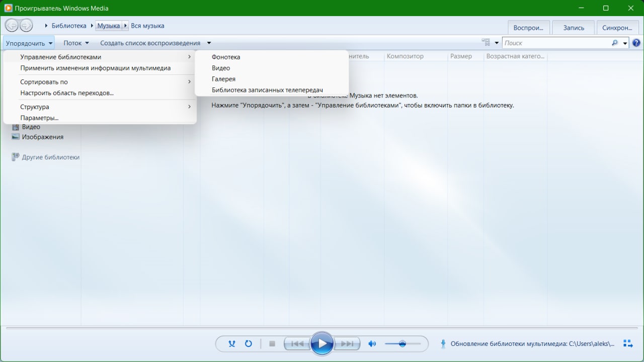Toggle shuffle playback
The width and height of the screenshot is (644, 362).
[x=232, y=344]
